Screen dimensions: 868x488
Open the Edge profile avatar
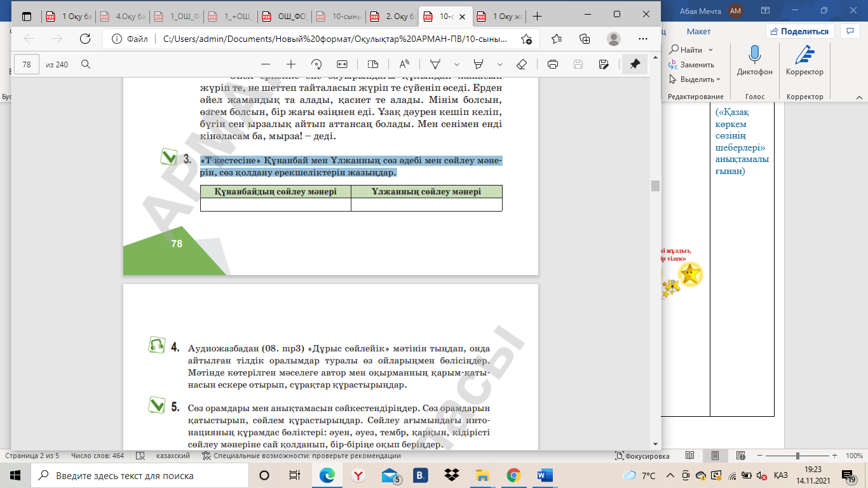613,39
